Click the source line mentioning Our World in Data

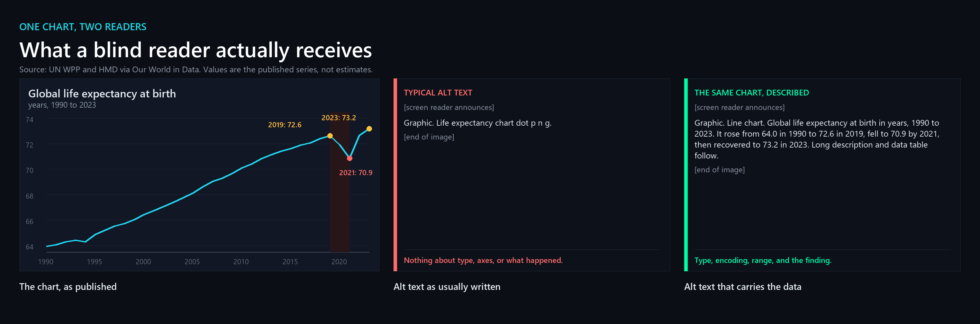coord(196,70)
